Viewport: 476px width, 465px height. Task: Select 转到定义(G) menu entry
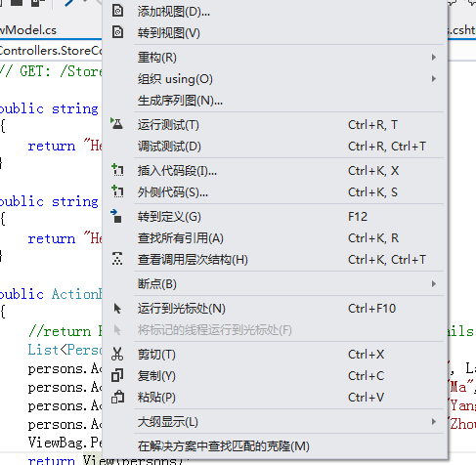[275, 217]
